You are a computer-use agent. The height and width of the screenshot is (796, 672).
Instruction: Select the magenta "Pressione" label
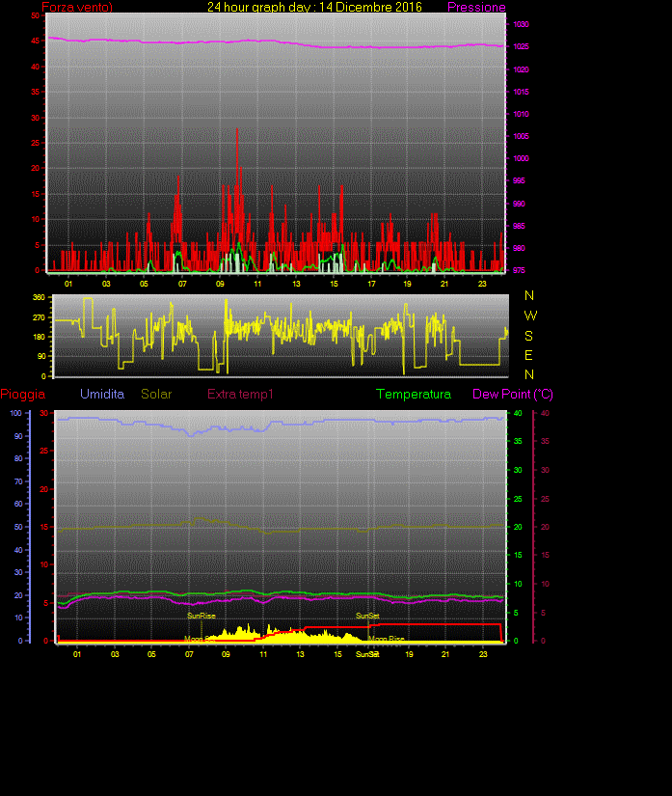[476, 7]
